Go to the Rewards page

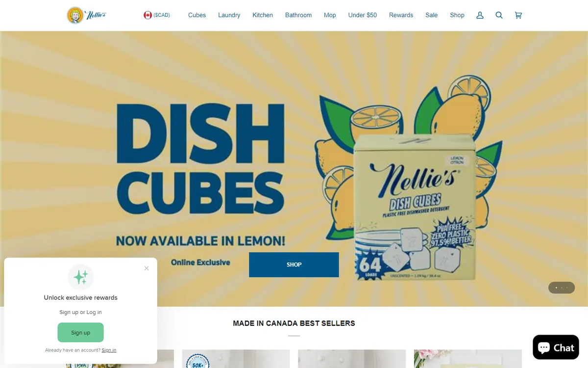pyautogui.click(x=401, y=15)
